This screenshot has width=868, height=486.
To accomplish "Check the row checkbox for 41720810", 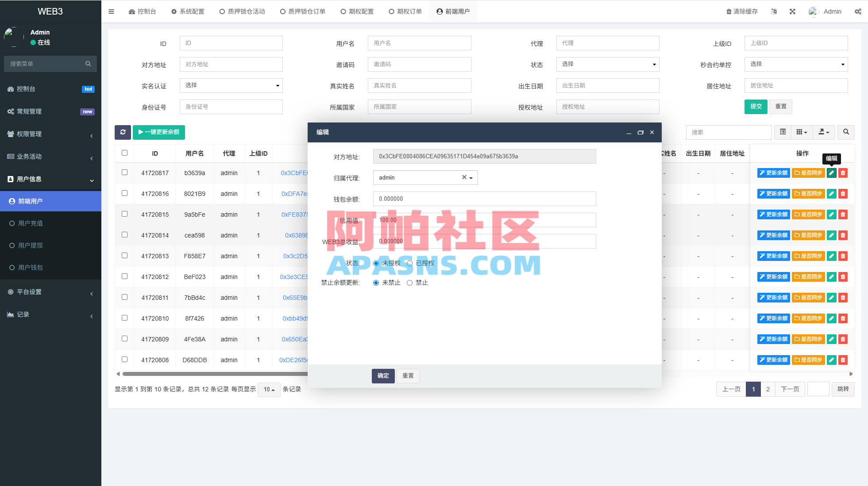I will coord(124,318).
